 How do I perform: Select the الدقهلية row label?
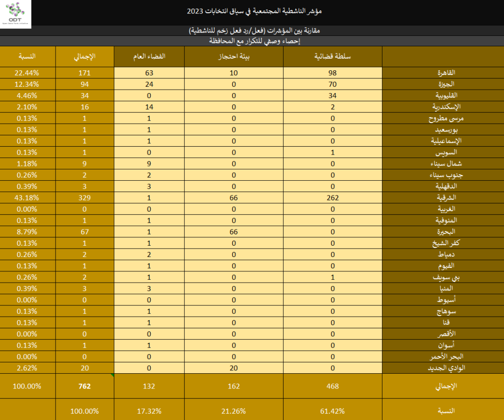pyautogui.click(x=446, y=186)
